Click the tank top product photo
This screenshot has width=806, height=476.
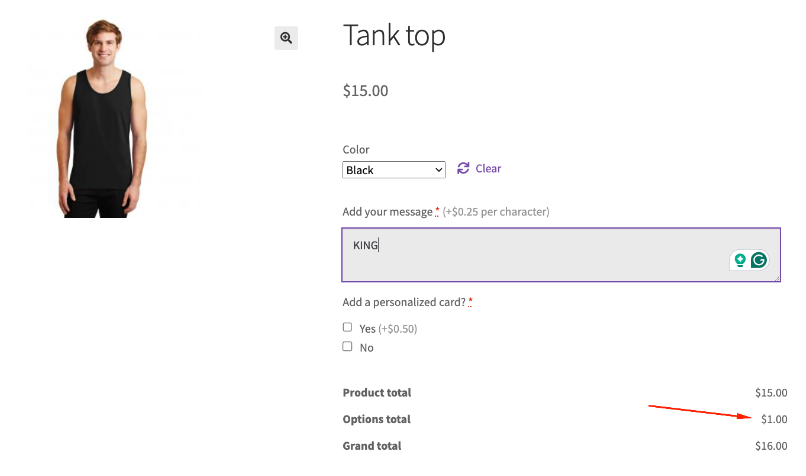(x=102, y=118)
